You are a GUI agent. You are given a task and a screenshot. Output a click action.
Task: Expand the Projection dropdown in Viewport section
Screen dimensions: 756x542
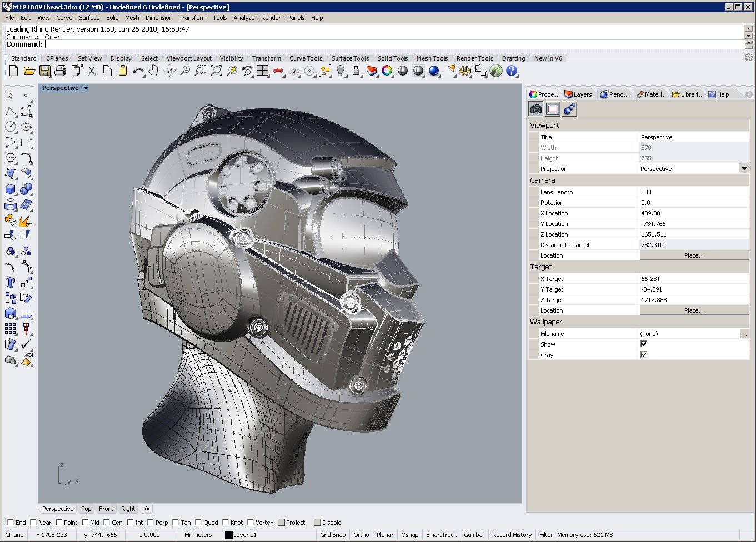point(744,169)
